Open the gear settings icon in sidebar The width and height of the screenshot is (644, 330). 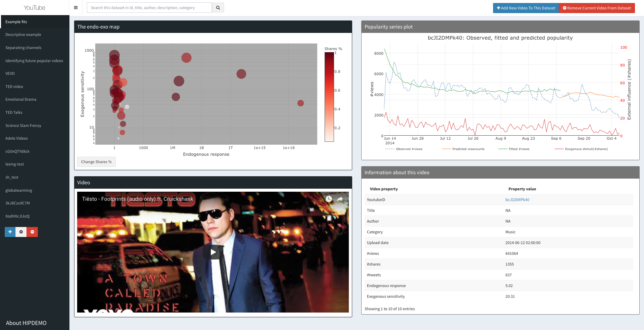tap(21, 232)
